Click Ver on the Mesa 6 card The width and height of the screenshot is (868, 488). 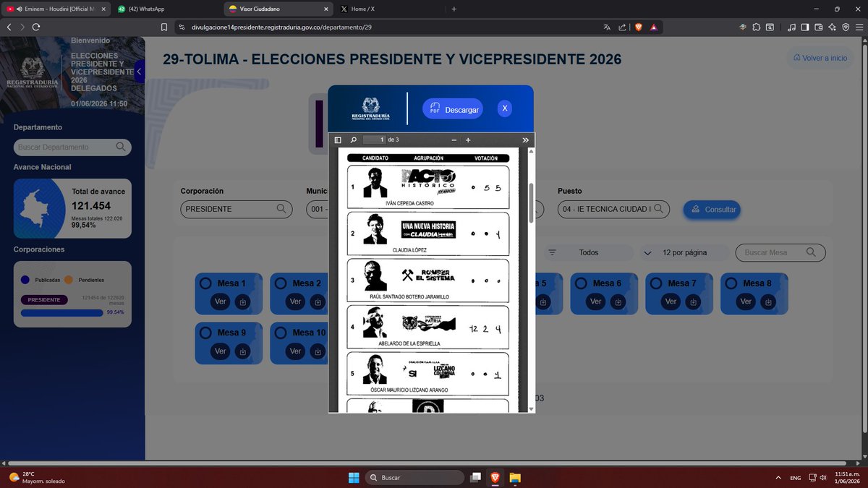[596, 301]
